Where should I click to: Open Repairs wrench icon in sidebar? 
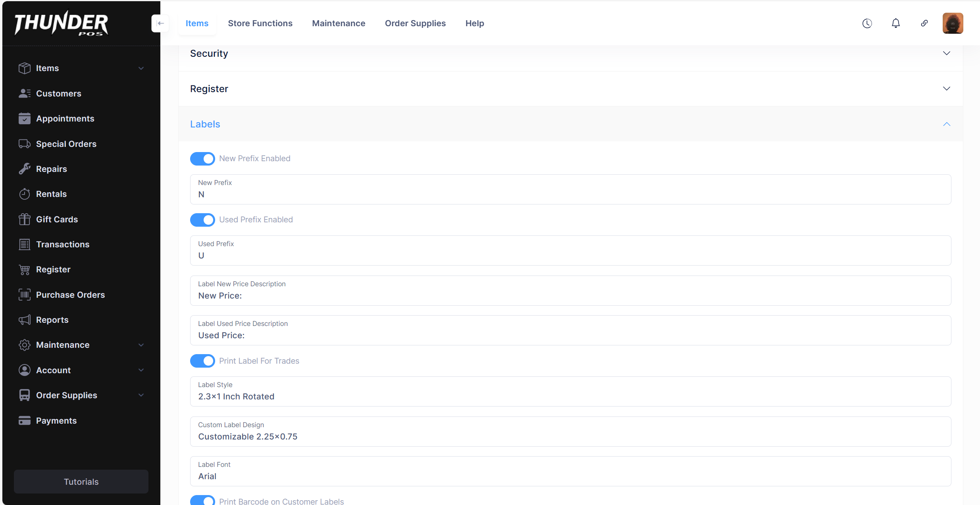[x=24, y=169]
